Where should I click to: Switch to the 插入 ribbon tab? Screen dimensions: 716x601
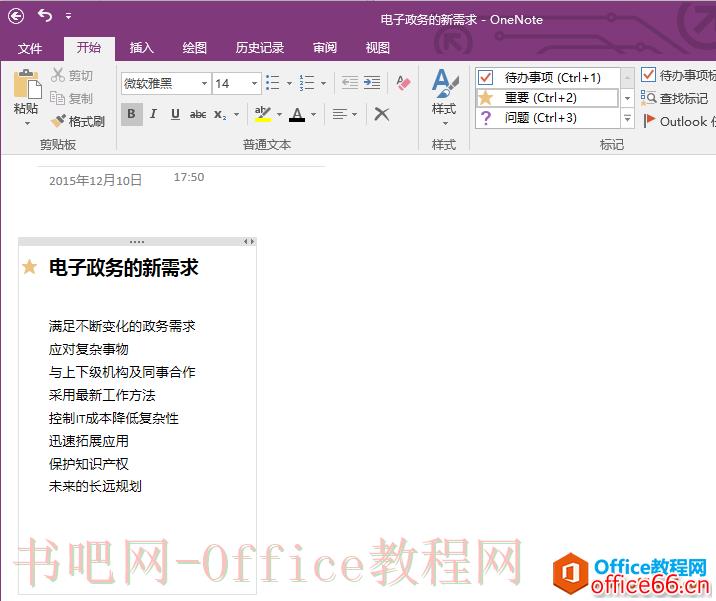tap(141, 47)
